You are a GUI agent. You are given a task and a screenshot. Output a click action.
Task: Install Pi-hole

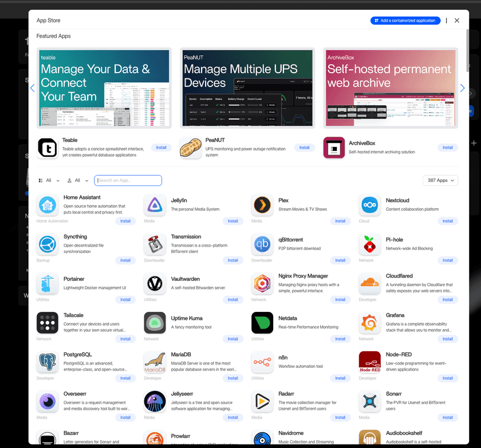coord(448,260)
